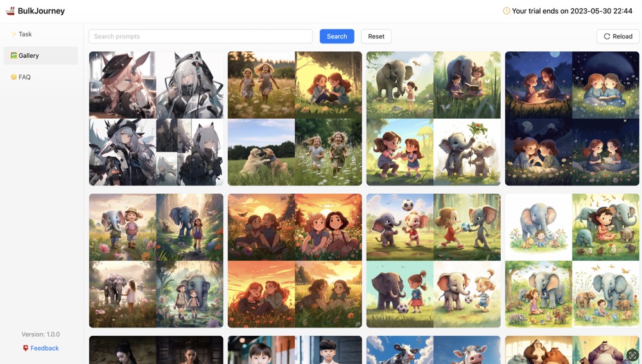
Task: Click the red flag icon beside Feedback
Action: [x=26, y=348]
